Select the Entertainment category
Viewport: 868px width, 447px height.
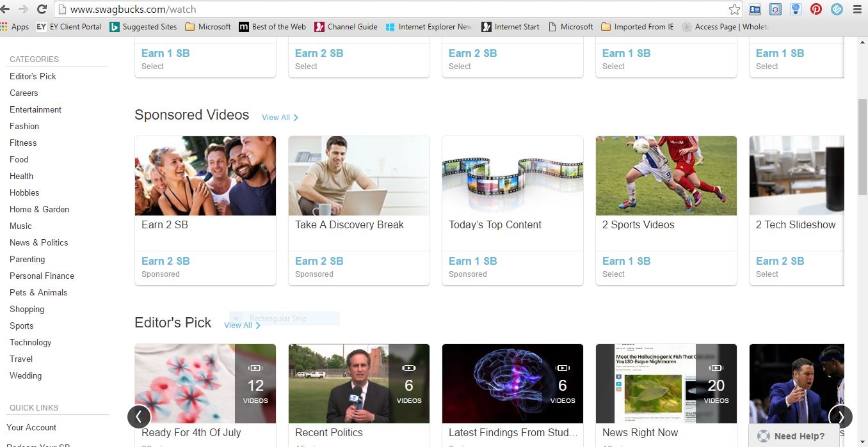(x=35, y=109)
